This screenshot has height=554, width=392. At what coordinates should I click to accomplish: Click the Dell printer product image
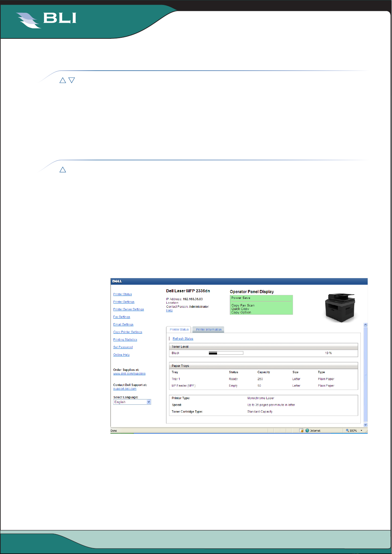tap(340, 307)
